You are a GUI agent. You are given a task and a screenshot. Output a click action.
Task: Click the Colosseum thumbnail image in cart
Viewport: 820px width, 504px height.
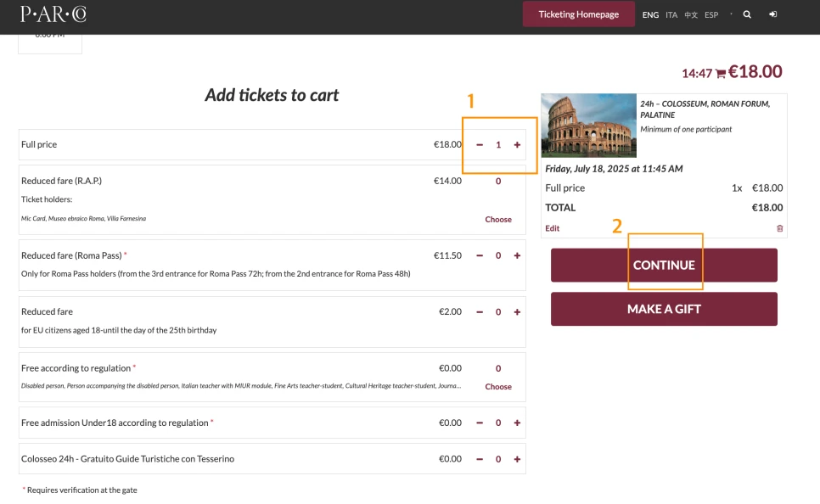589,126
